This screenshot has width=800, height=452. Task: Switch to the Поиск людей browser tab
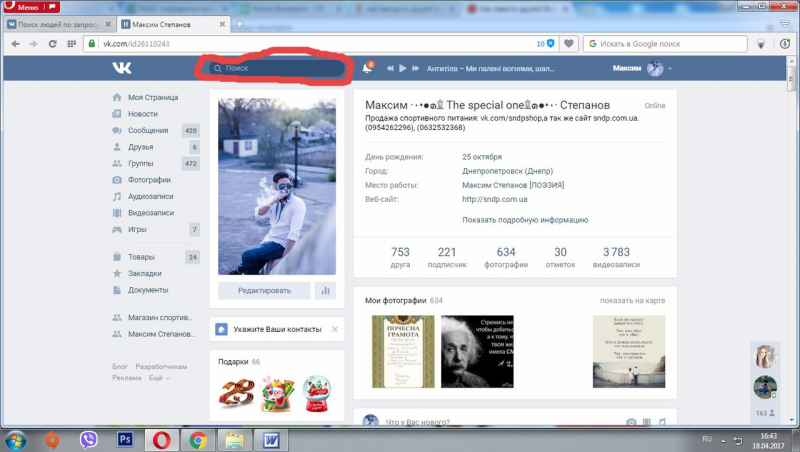pos(57,22)
